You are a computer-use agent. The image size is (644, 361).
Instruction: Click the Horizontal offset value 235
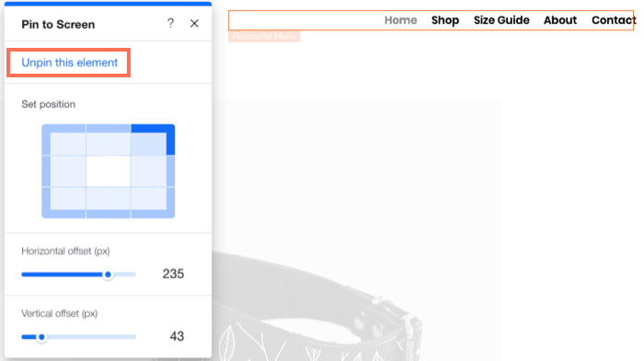[x=173, y=274]
